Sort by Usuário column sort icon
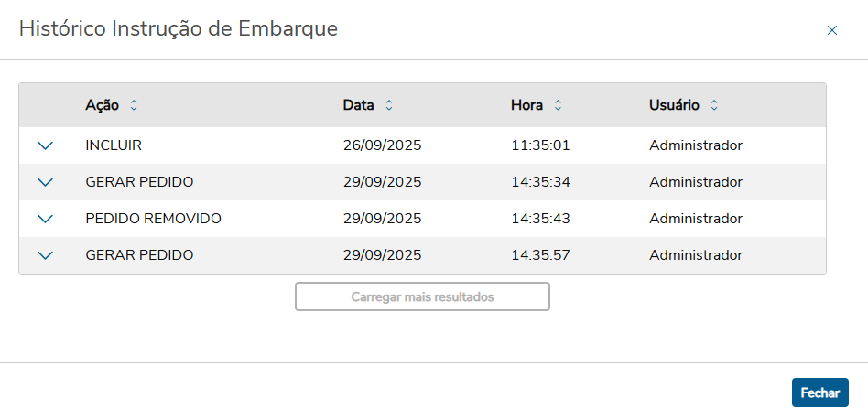 click(x=714, y=105)
